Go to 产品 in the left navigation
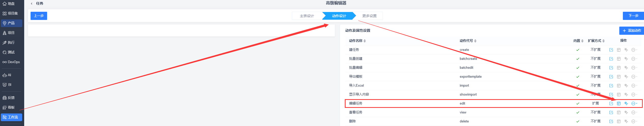The image size is (644, 126). [11, 23]
